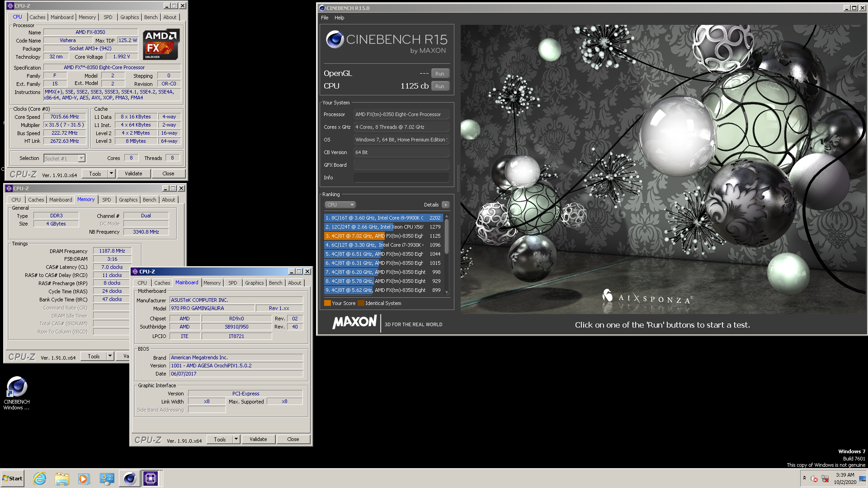868x488 pixels.
Task: Click the rendered spheres scene image
Action: pos(663,169)
